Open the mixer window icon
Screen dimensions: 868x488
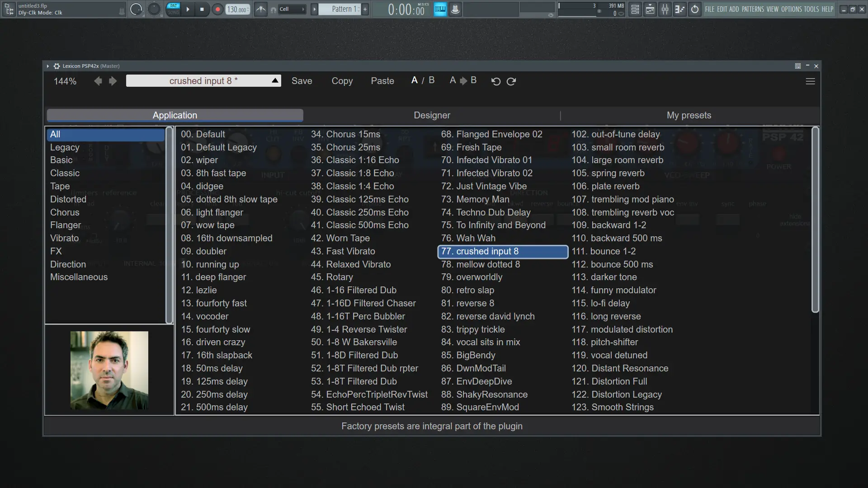665,9
